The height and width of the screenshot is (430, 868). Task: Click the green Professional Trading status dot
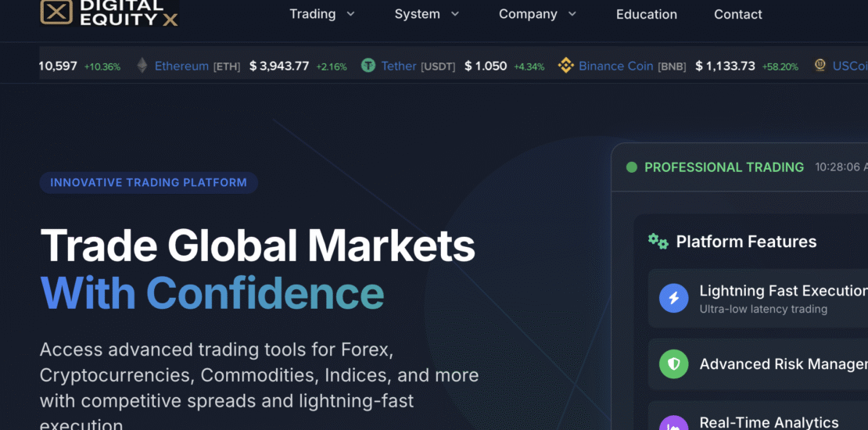pyautogui.click(x=631, y=167)
